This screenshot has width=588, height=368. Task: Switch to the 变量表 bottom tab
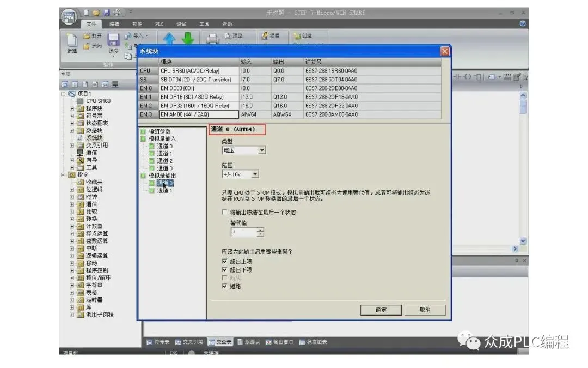click(220, 342)
